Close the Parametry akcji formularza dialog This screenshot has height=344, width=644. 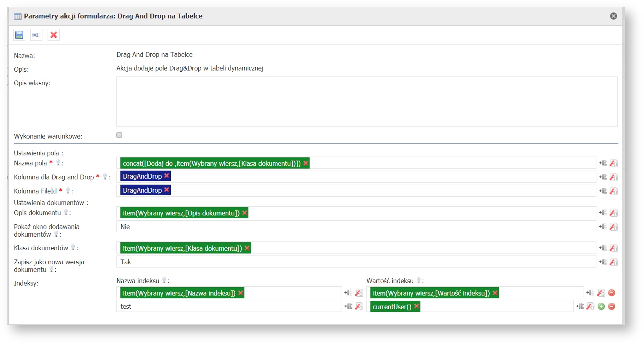click(613, 16)
